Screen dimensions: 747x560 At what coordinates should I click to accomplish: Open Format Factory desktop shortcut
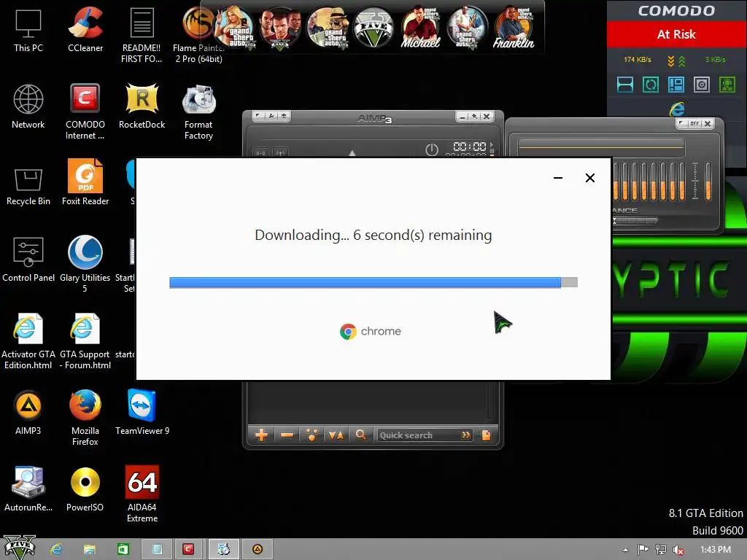[198, 112]
